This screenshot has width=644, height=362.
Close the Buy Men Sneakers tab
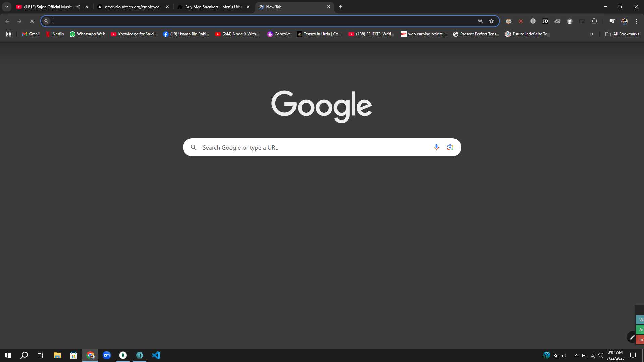coord(248,7)
